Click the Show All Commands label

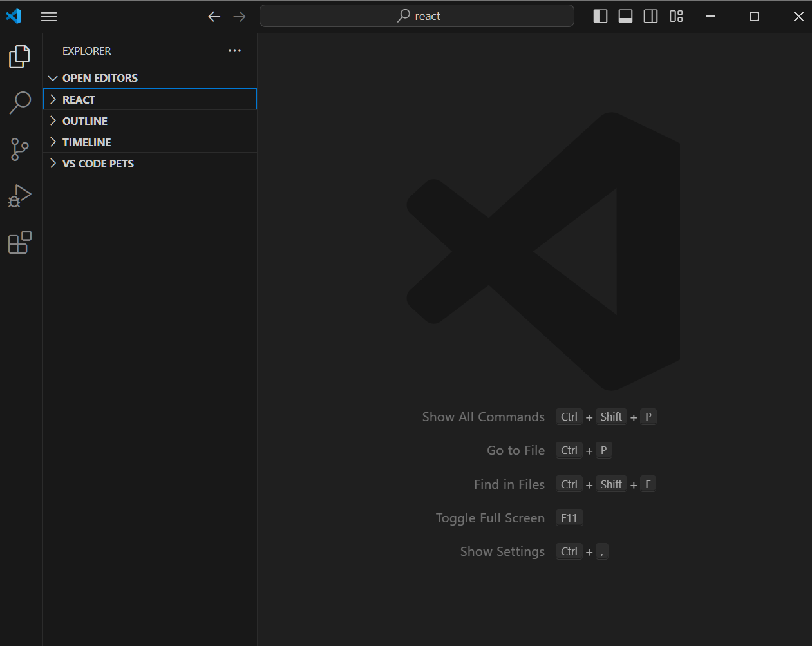pos(484,417)
